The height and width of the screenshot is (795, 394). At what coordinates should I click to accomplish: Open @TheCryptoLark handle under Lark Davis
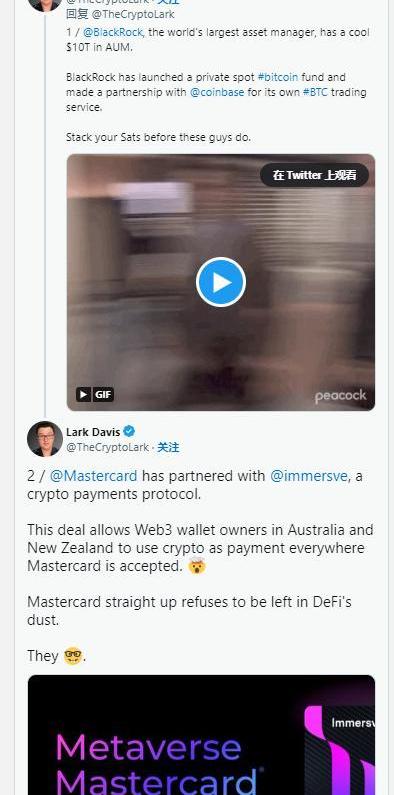108,447
